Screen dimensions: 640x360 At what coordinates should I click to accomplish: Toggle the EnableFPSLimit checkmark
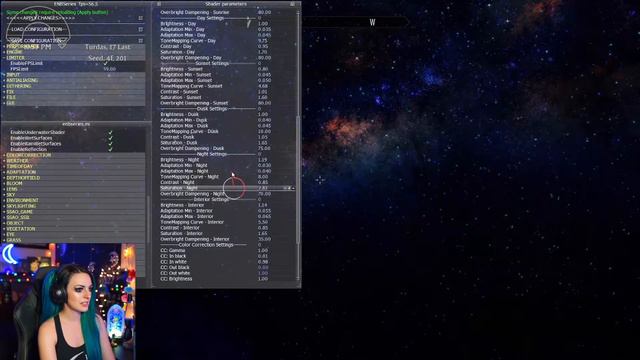pyautogui.click(x=106, y=63)
